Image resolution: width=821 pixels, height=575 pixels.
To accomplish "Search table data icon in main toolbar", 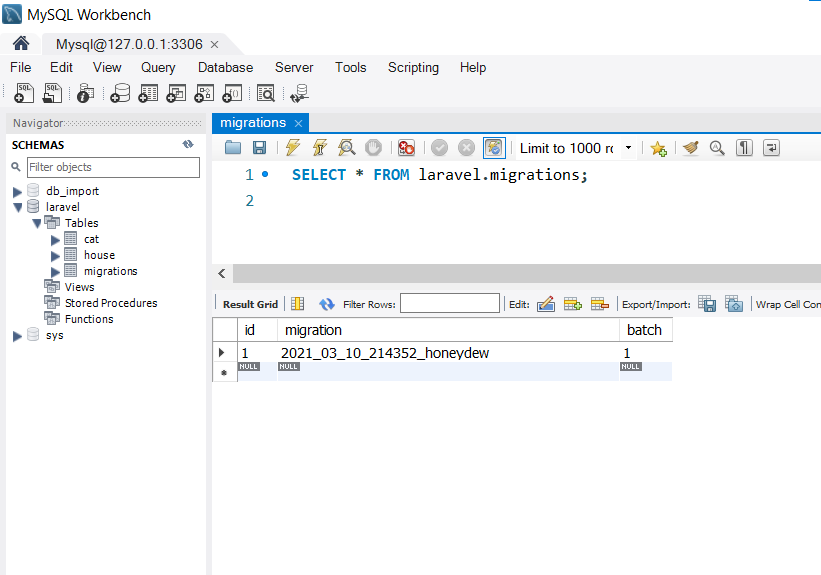I will click(x=266, y=93).
